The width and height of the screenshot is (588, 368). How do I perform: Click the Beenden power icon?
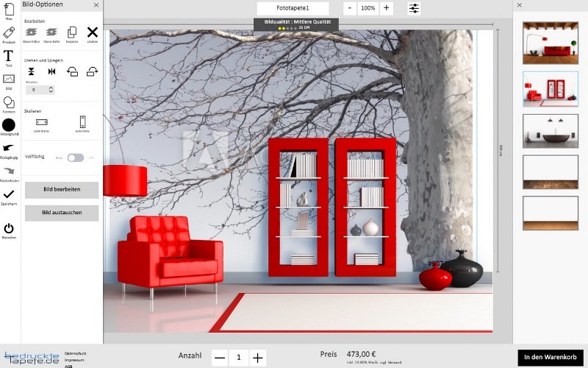(x=9, y=229)
